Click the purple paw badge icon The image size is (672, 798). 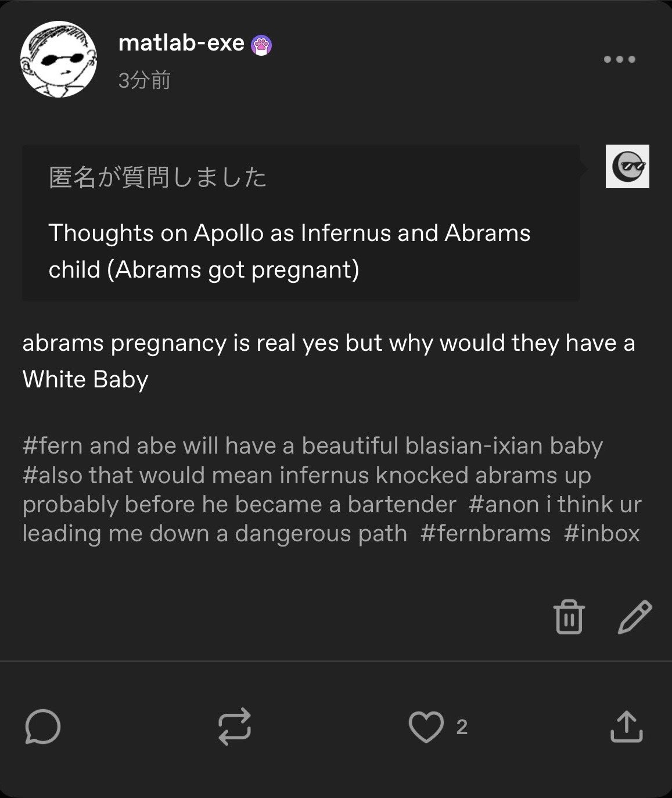(x=261, y=45)
